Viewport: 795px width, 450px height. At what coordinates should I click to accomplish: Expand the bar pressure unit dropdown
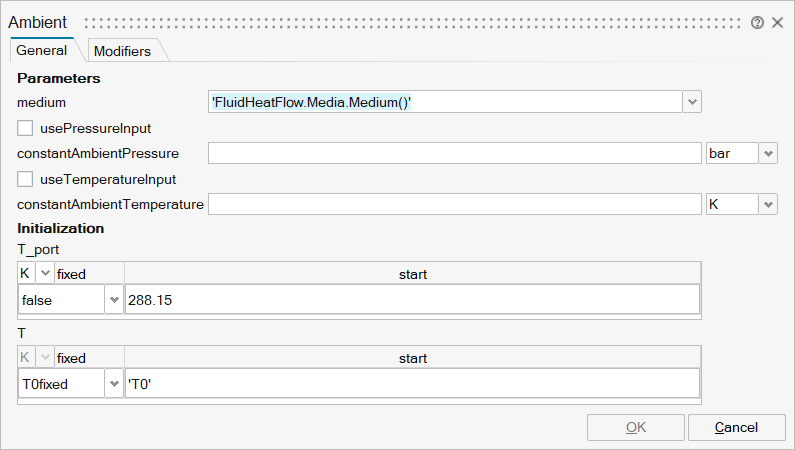[768, 153]
